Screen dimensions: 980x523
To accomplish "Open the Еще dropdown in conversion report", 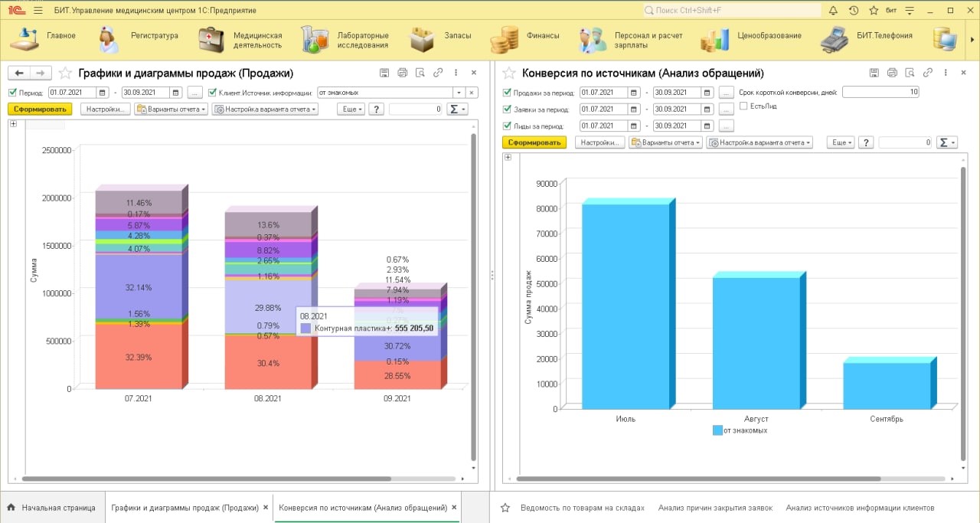I will [842, 142].
